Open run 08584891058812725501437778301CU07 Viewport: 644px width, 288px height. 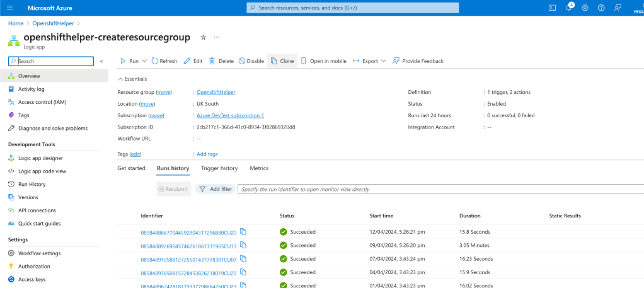pos(188,259)
